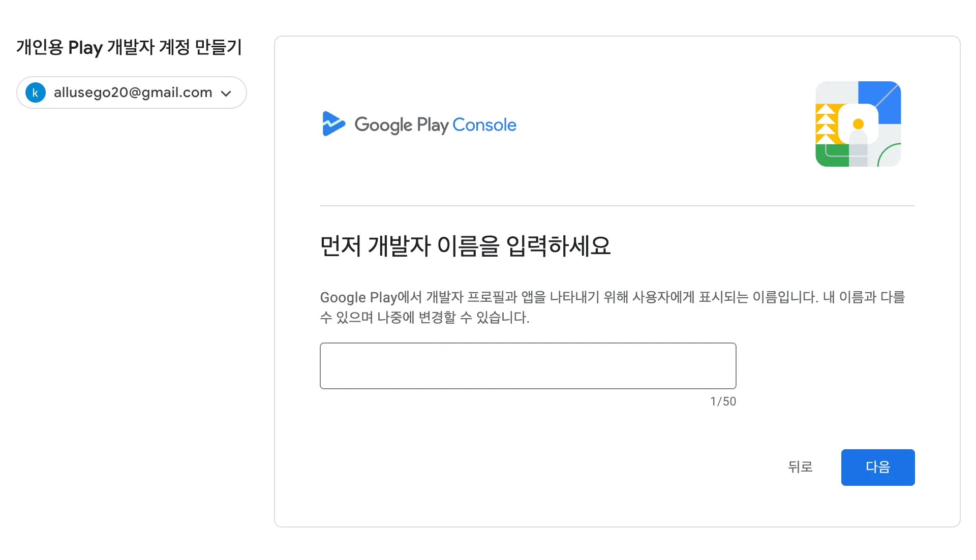Click the yellow triangle pattern in the illustration
The height and width of the screenshot is (560, 976).
(x=826, y=124)
